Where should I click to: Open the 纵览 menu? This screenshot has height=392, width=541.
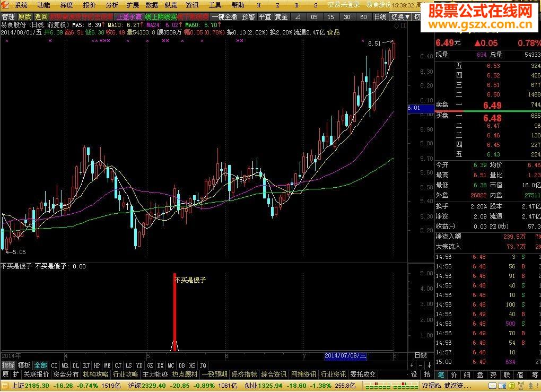(171, 5)
